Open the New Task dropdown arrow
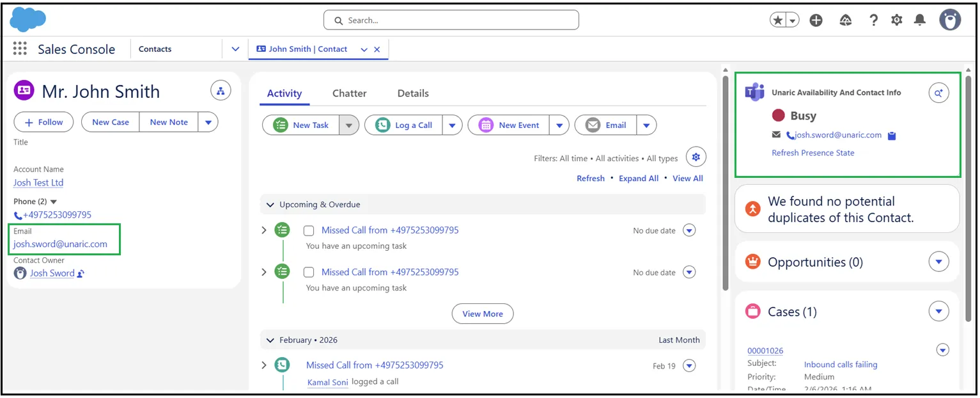The image size is (980, 398). pos(348,125)
